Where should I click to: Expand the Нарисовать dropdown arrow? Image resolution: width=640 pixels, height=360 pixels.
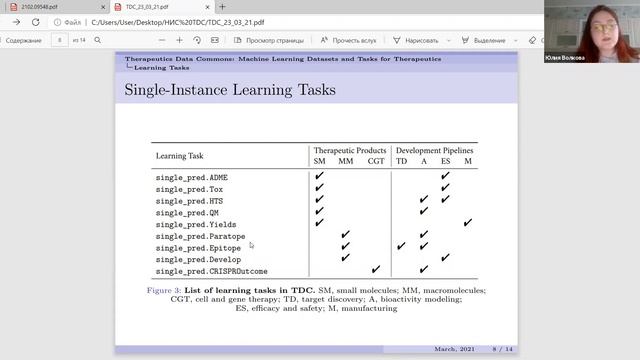449,40
